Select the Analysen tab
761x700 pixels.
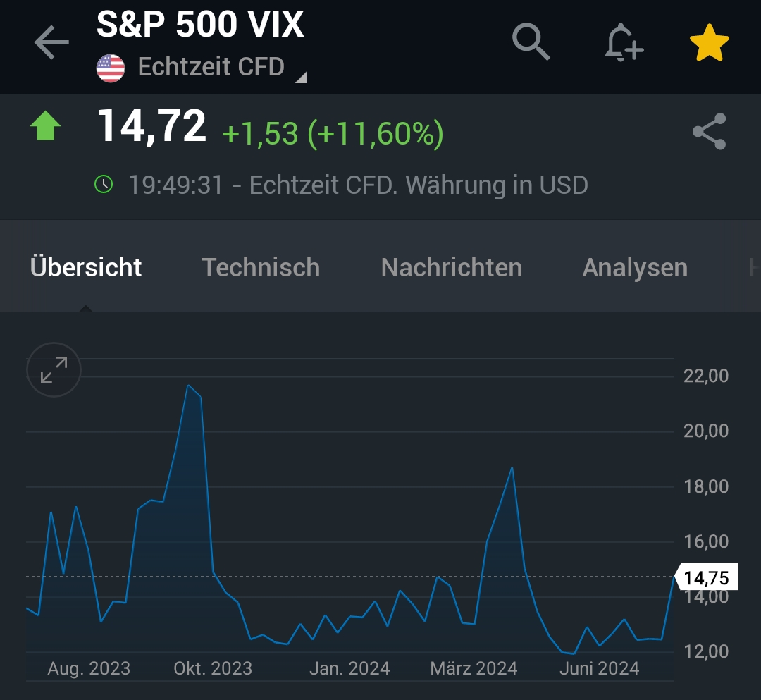point(634,267)
